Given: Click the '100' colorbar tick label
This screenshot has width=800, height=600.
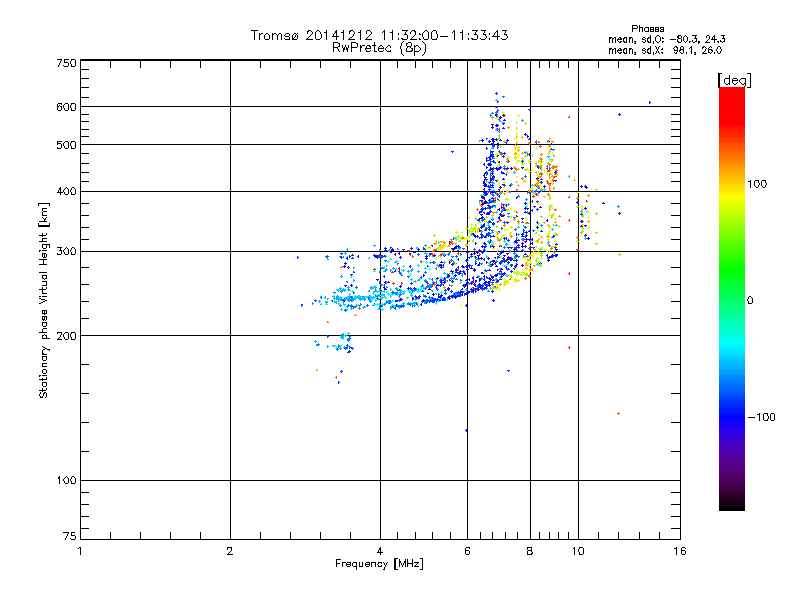Looking at the screenshot, I should (x=757, y=184).
